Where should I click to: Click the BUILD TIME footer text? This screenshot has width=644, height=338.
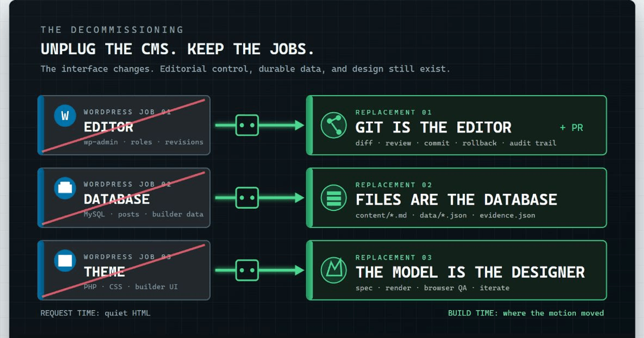coord(526,313)
